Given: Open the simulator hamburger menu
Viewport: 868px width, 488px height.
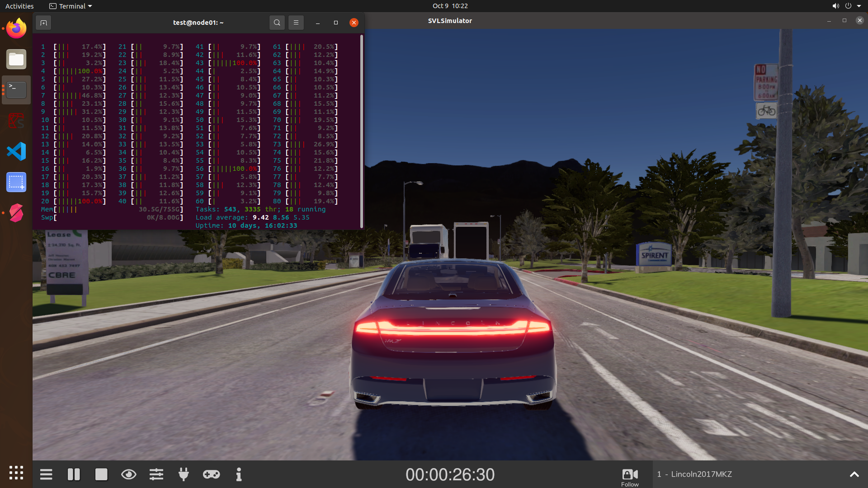Looking at the screenshot, I should click(46, 474).
